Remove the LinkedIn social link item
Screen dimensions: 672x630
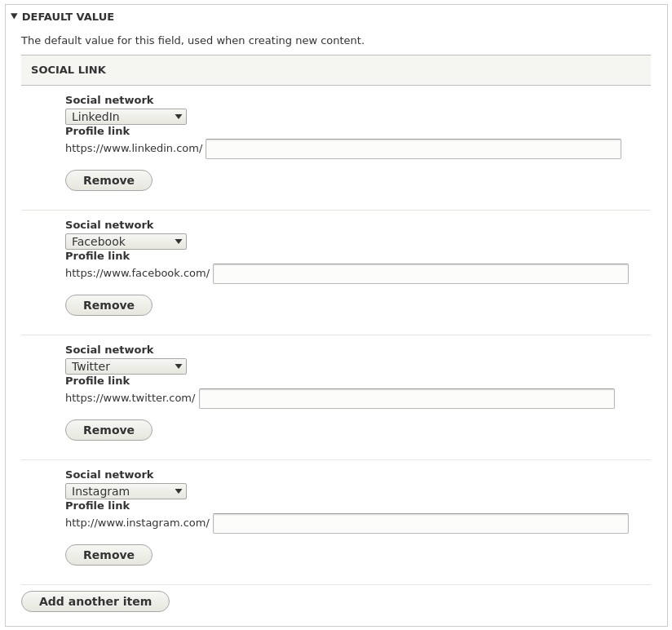tap(108, 180)
